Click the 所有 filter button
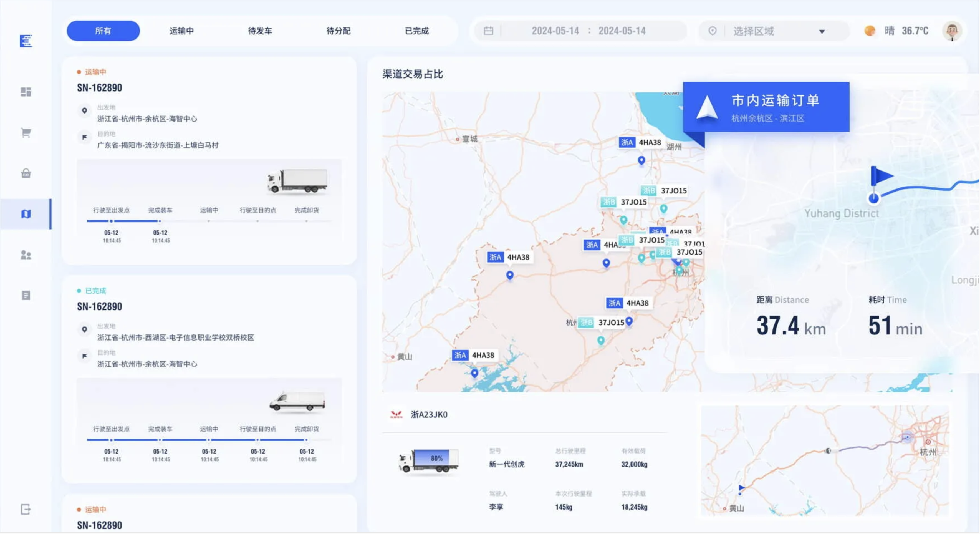 pyautogui.click(x=103, y=31)
